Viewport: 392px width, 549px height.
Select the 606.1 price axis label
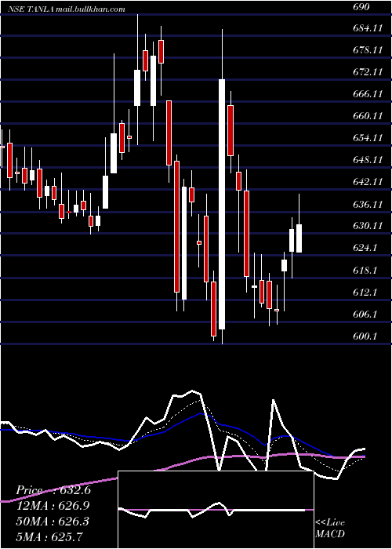365,314
